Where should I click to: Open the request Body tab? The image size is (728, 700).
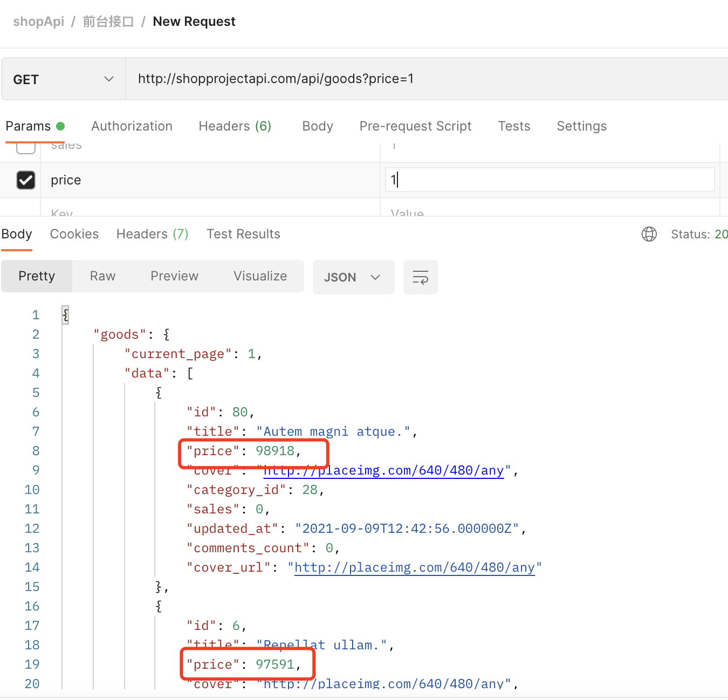pyautogui.click(x=318, y=126)
